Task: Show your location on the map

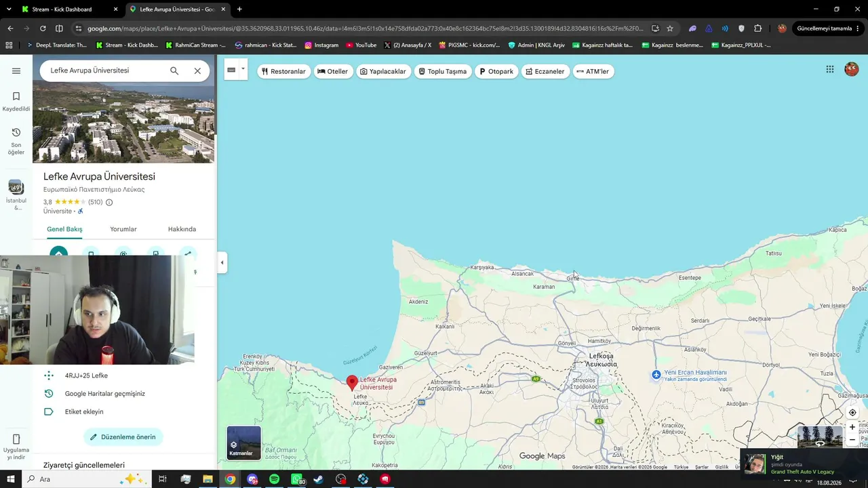Action: pos(852,413)
